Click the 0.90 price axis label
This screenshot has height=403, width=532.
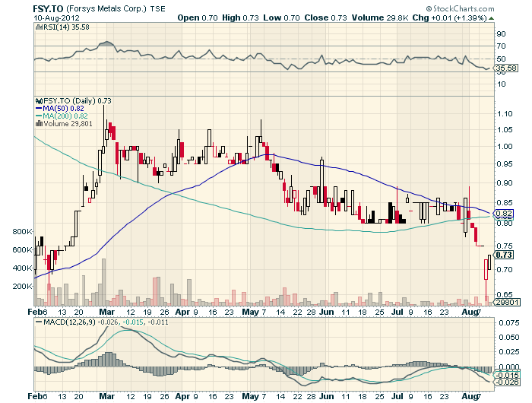(x=505, y=183)
